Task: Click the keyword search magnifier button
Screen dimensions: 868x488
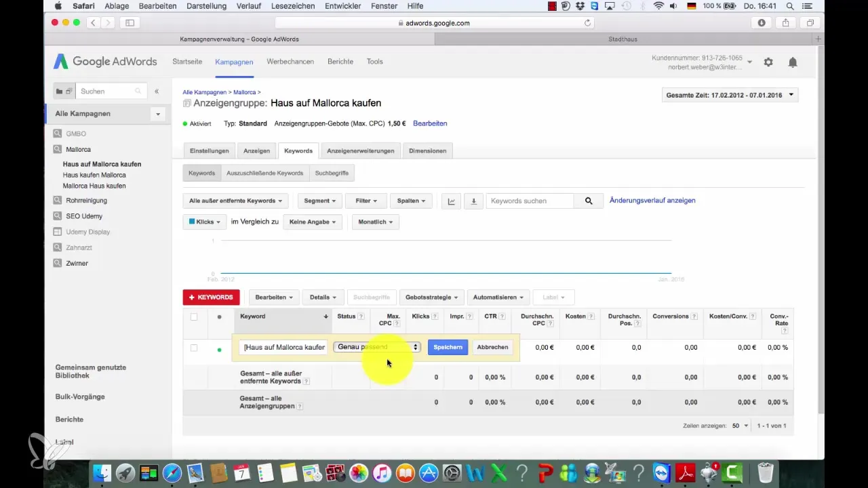Action: coord(589,201)
